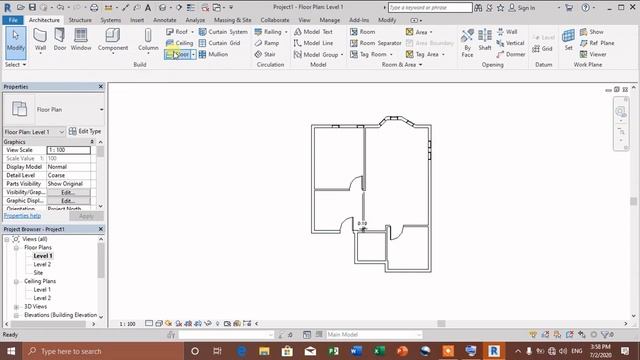Viewport: 640px width, 360px height.
Task: Select the Mullion tool
Action: pyautogui.click(x=213, y=54)
